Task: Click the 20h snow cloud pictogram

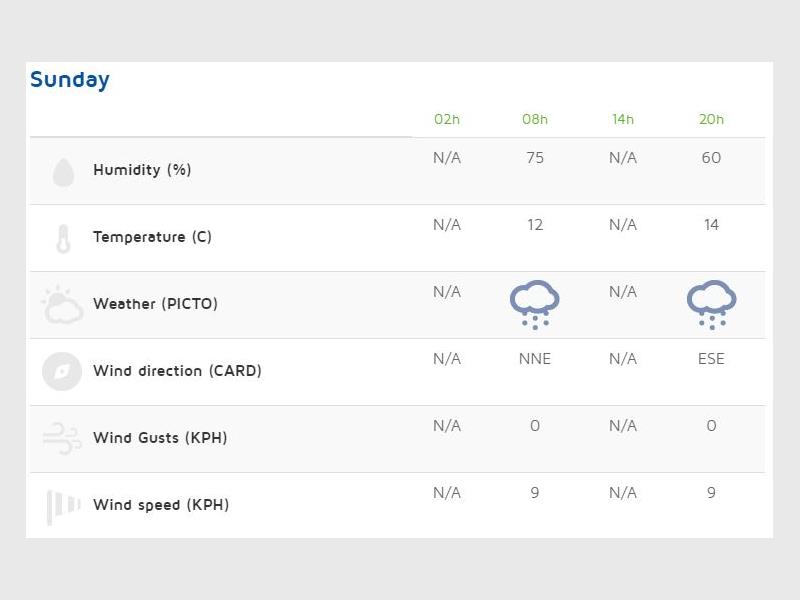Action: [711, 304]
